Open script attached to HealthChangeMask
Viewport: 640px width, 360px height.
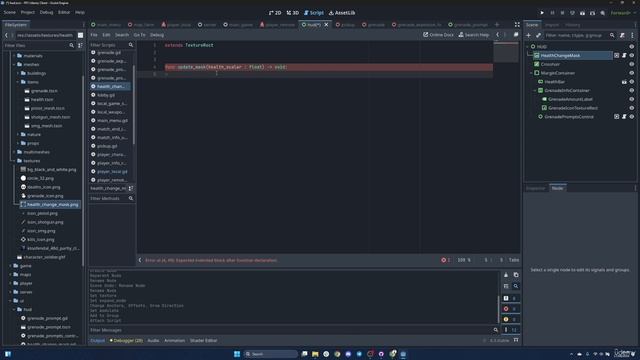624,56
